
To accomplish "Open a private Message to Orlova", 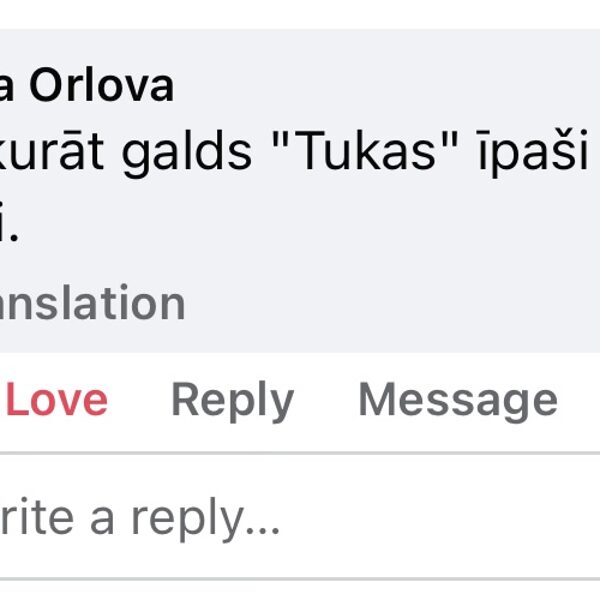I will coord(457,401).
